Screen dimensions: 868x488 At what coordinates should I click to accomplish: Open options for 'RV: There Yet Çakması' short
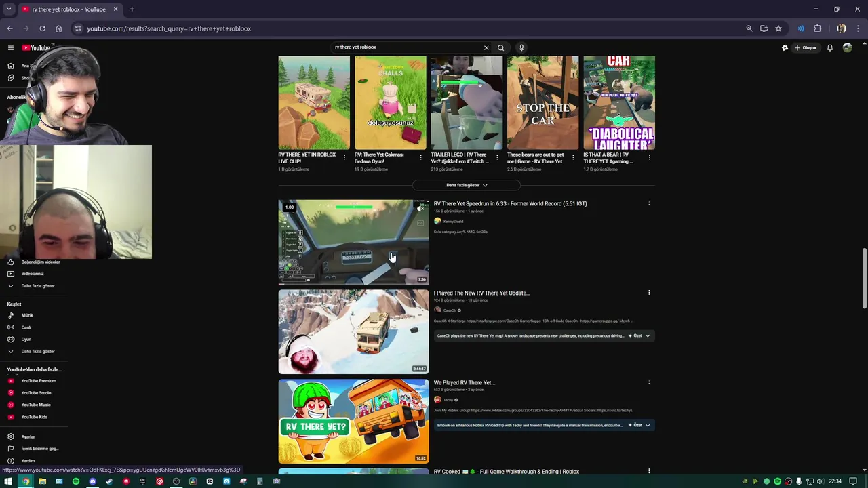[420, 157]
